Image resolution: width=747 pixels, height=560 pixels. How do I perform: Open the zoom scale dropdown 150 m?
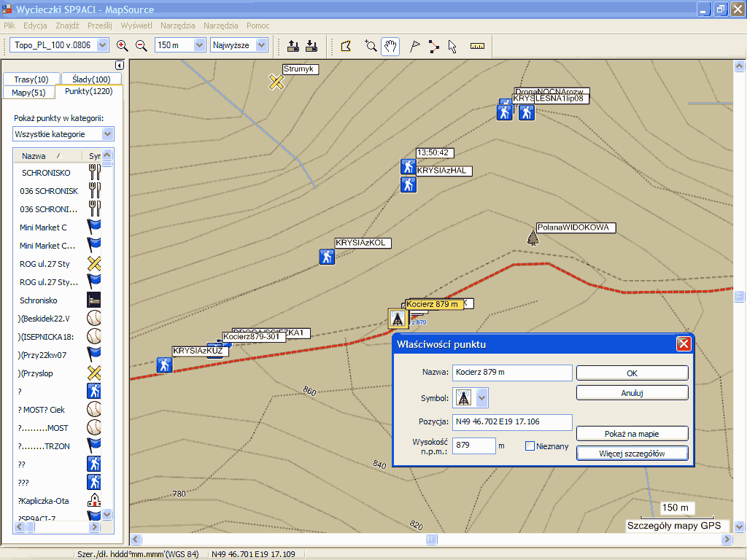pos(199,45)
